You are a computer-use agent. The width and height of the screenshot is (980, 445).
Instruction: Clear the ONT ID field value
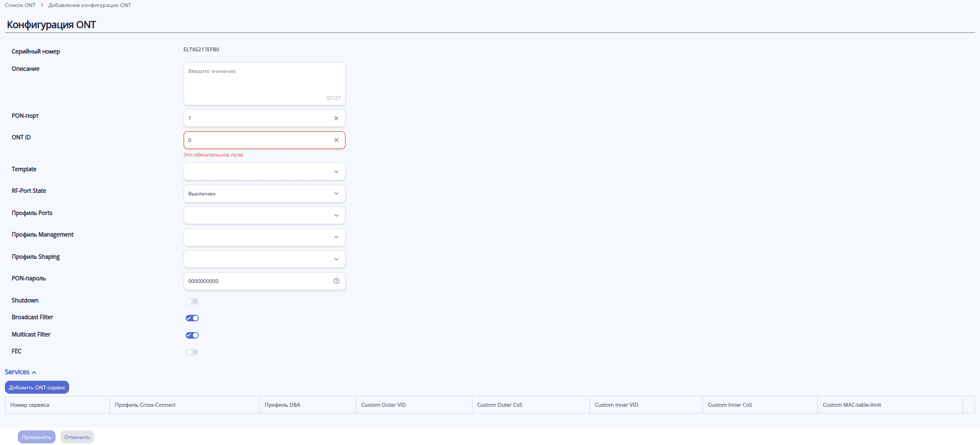pyautogui.click(x=336, y=140)
